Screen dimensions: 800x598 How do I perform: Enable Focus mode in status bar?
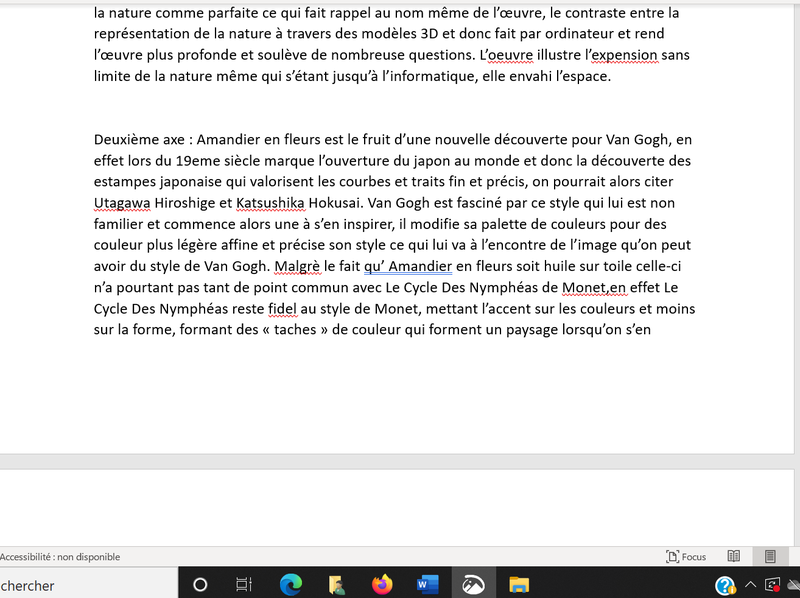686,557
